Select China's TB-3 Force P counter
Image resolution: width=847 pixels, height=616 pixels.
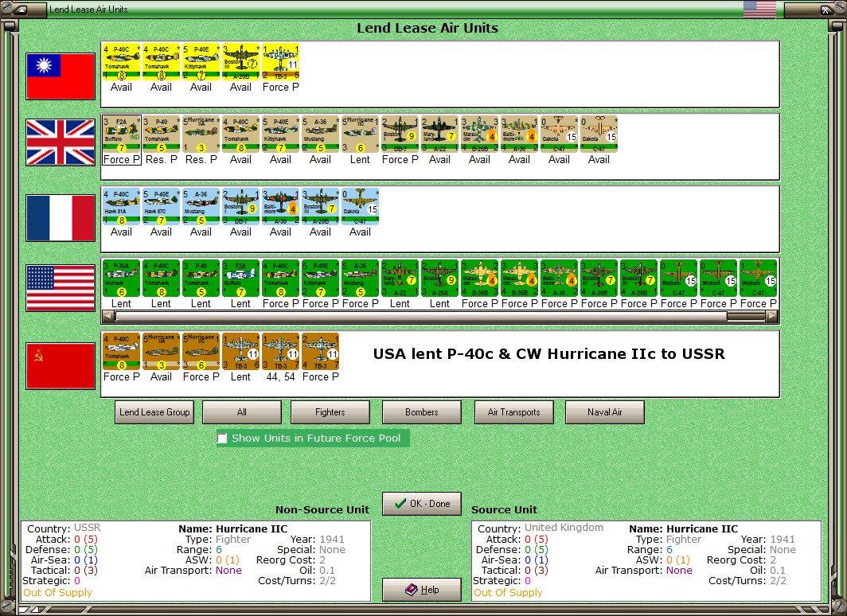point(280,61)
